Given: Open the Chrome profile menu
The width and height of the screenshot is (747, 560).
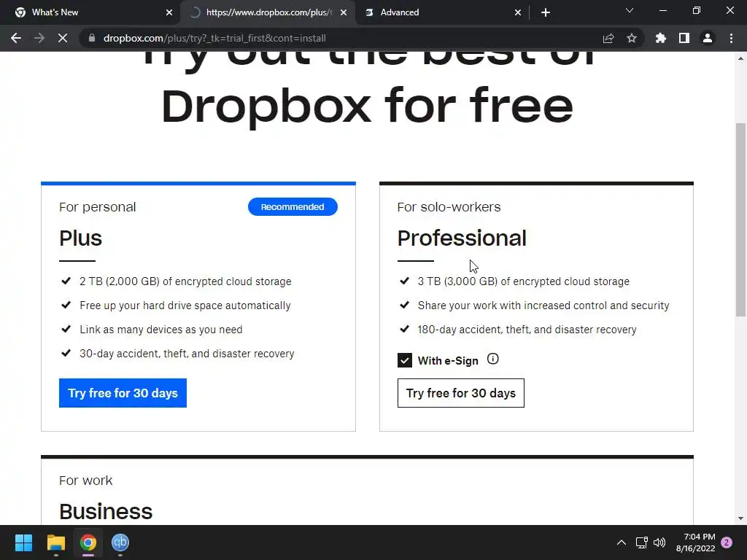Looking at the screenshot, I should click(x=708, y=38).
